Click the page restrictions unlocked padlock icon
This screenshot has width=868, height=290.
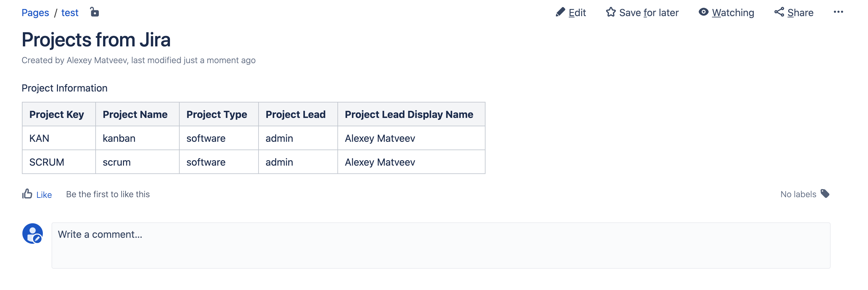click(x=95, y=12)
